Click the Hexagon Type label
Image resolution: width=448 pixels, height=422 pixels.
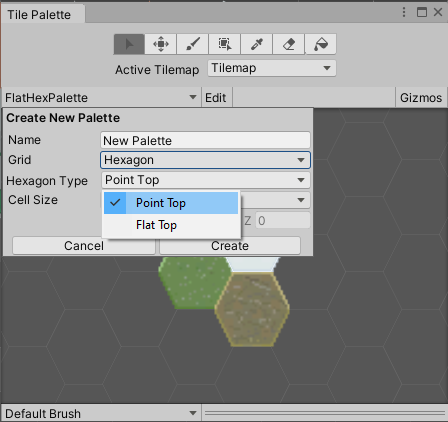pyautogui.click(x=47, y=181)
